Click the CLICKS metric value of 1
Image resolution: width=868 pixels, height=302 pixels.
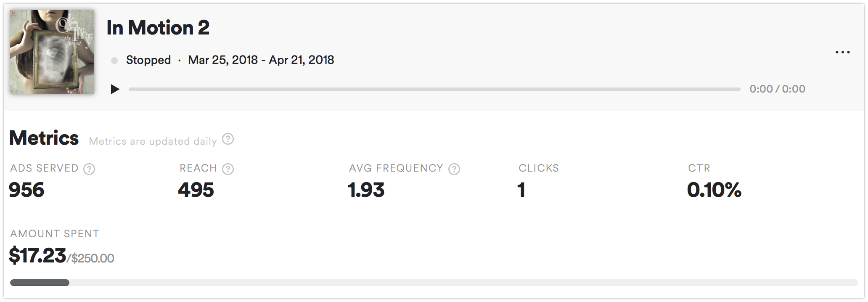pos(521,190)
